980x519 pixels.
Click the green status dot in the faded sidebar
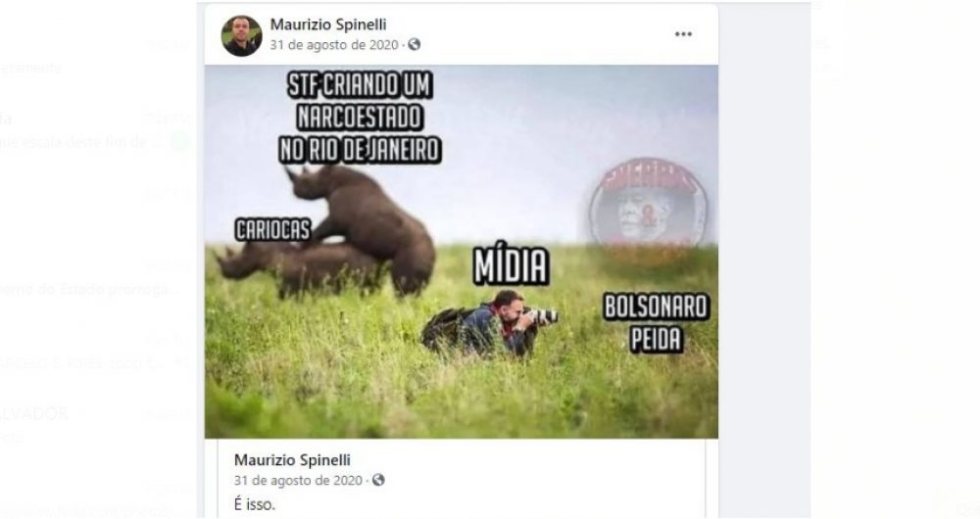click(x=180, y=142)
